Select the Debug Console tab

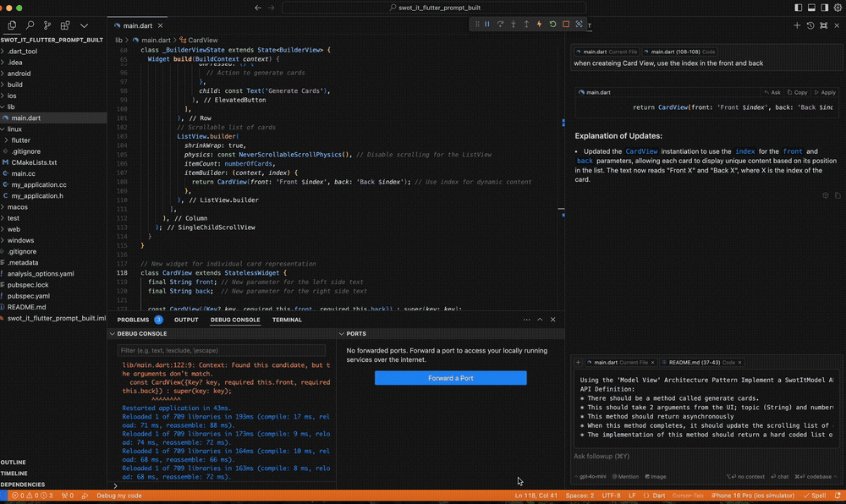[x=235, y=320]
